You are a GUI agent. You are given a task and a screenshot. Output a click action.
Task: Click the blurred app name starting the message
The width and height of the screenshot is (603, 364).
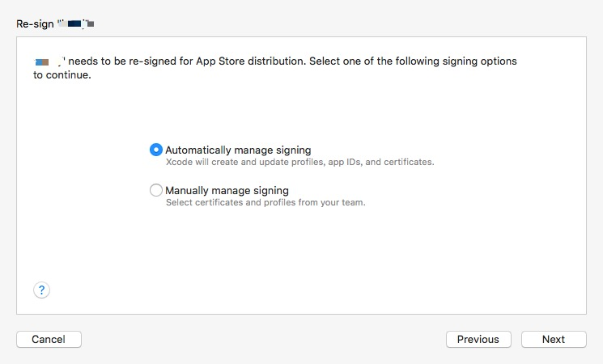point(47,61)
